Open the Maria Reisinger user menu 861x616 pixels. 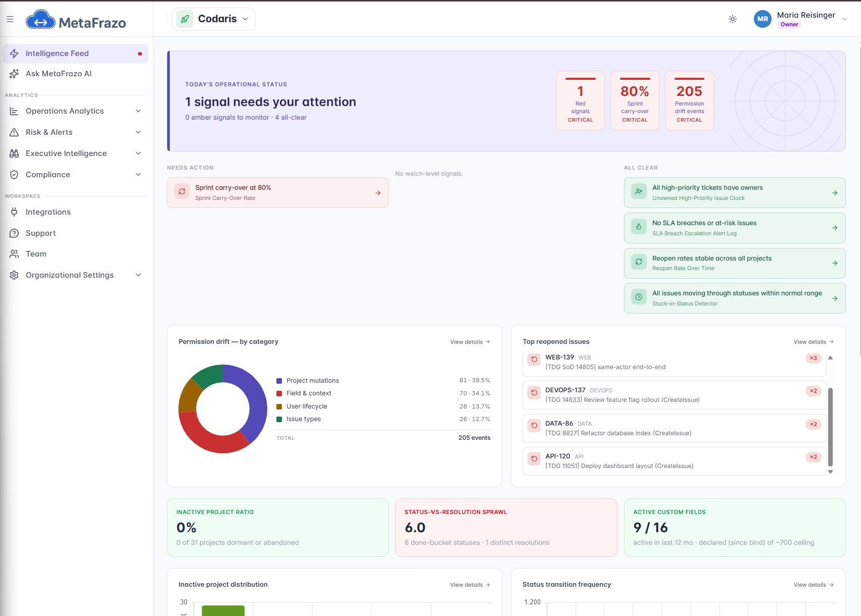pyautogui.click(x=800, y=19)
